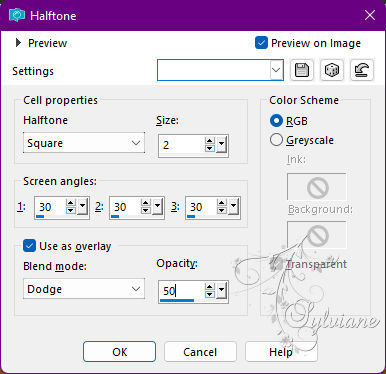Click the Reset to Default arrow icon
Image resolution: width=386 pixels, height=374 pixels.
point(362,70)
